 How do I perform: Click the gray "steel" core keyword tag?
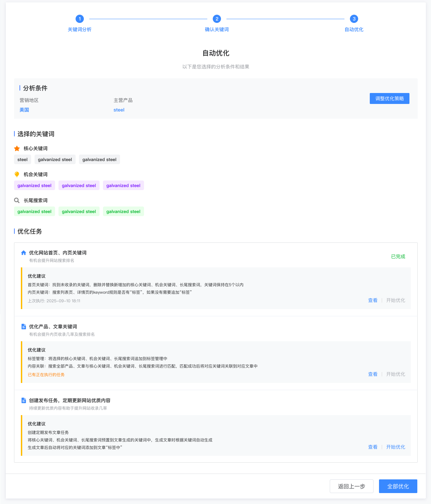pos(23,159)
